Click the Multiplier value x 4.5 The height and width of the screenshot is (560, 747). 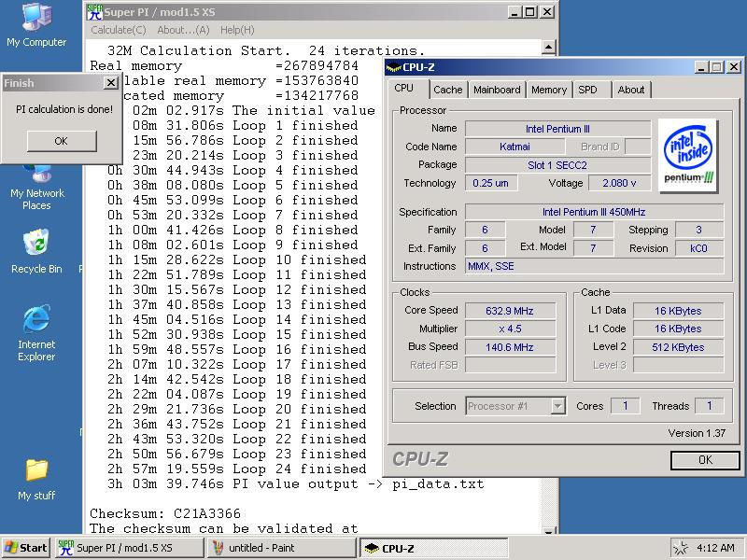click(x=510, y=329)
